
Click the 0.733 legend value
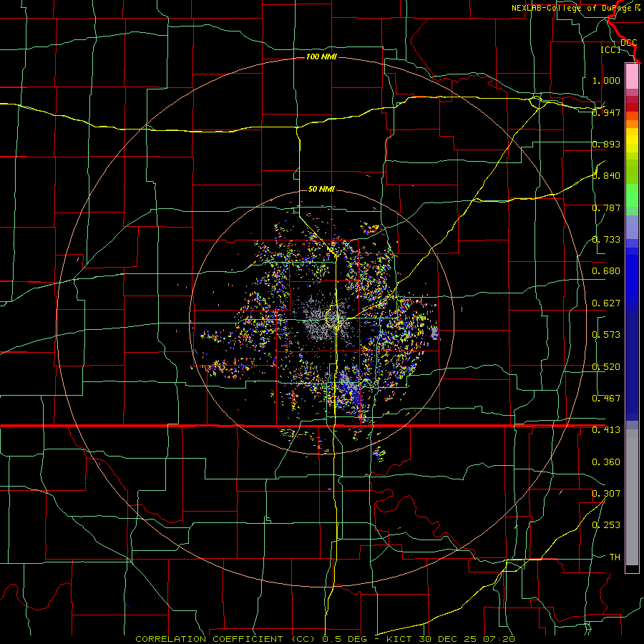(606, 240)
